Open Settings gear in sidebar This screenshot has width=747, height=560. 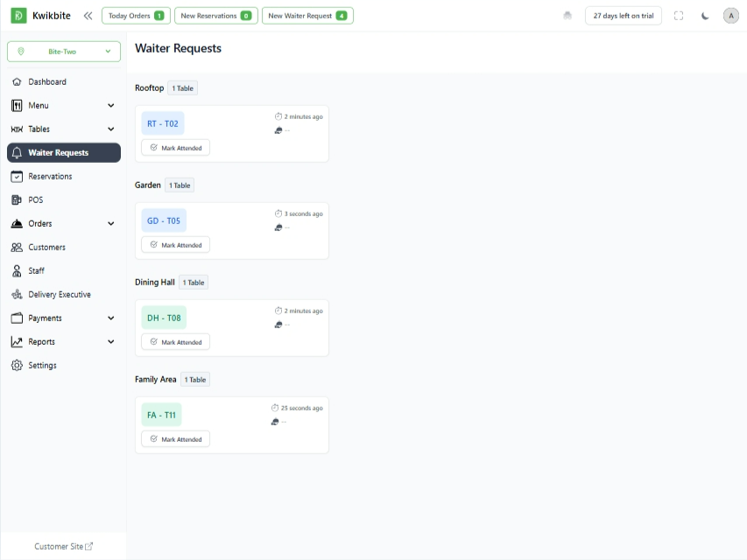click(x=42, y=366)
